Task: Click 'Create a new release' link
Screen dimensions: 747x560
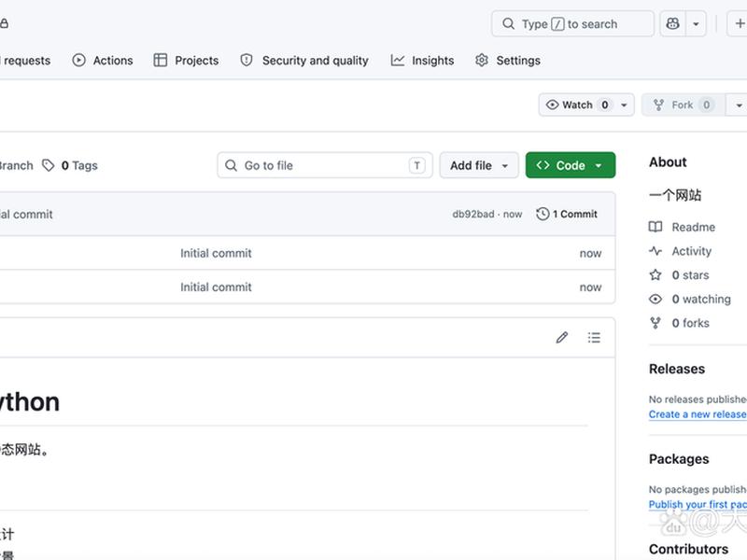Action: coord(698,414)
